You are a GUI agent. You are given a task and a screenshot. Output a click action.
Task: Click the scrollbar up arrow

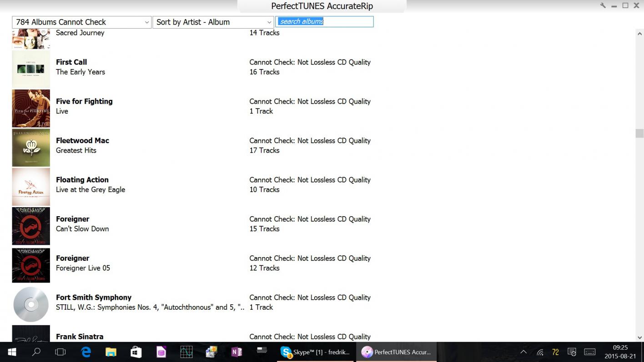coord(639,34)
